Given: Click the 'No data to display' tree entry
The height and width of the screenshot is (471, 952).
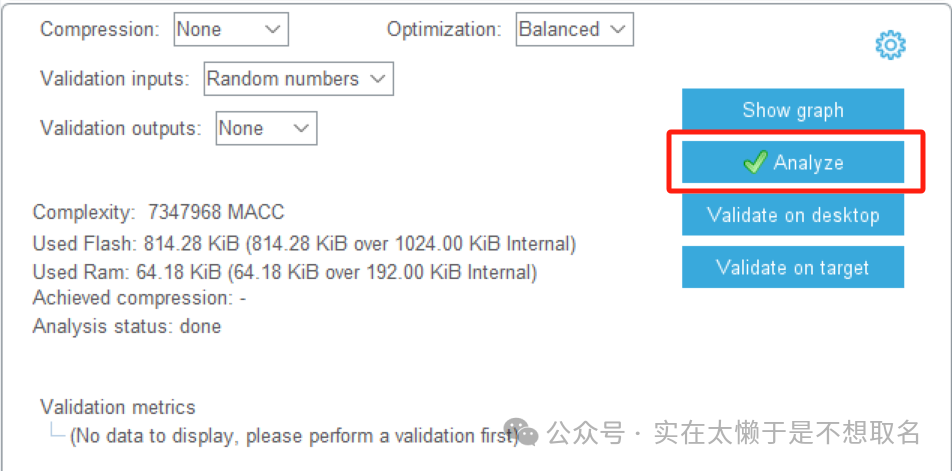Looking at the screenshot, I should [x=290, y=436].
